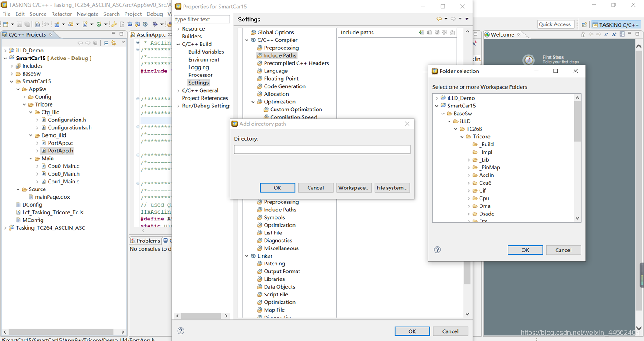This screenshot has width=644, height=341.
Task: Collapse the Linker section in Settings tree
Action: 247,256
